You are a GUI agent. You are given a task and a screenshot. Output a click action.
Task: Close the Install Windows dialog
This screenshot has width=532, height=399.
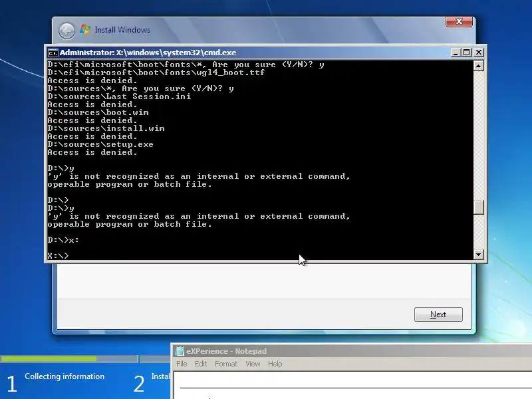coord(459,21)
